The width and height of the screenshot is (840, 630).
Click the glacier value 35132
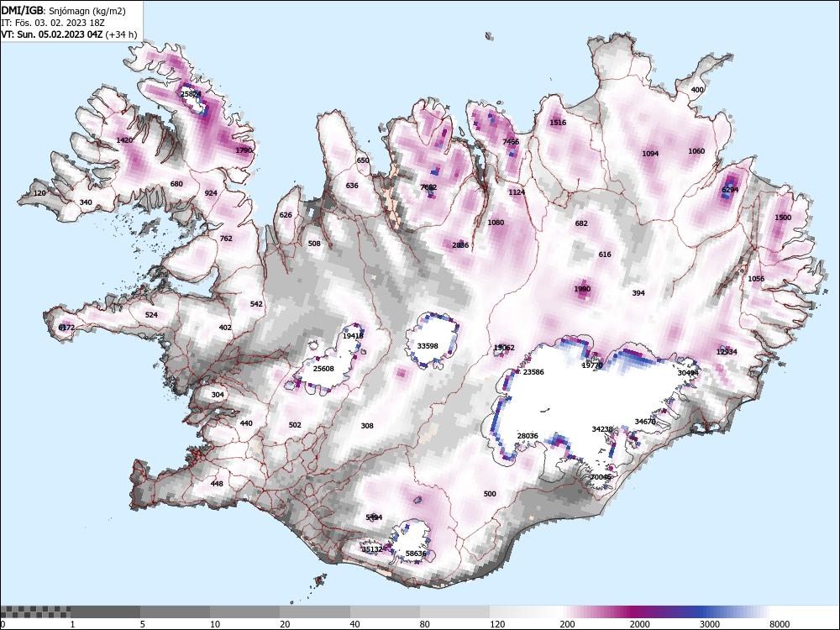pyautogui.click(x=372, y=549)
